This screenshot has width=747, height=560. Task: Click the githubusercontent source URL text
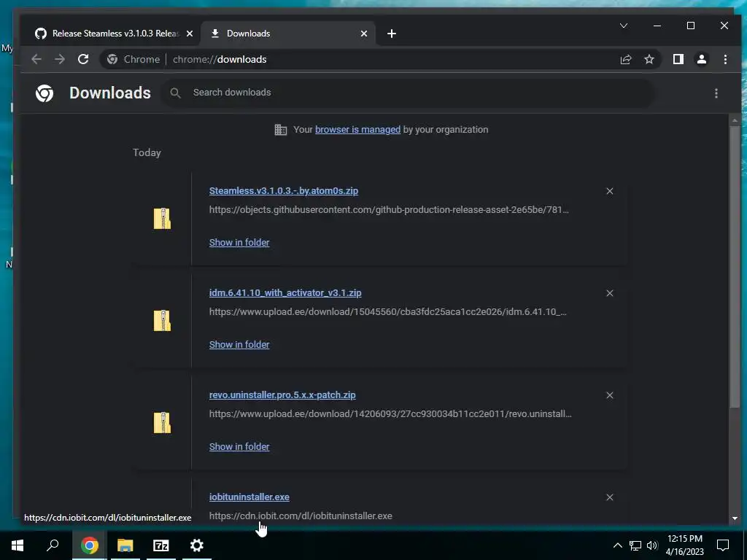389,209
